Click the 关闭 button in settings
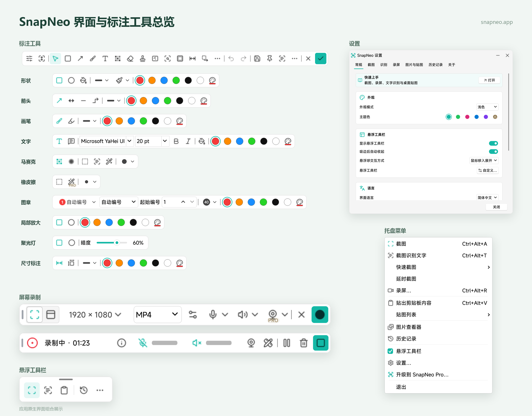The width and height of the screenshot is (532, 416). pyautogui.click(x=496, y=207)
